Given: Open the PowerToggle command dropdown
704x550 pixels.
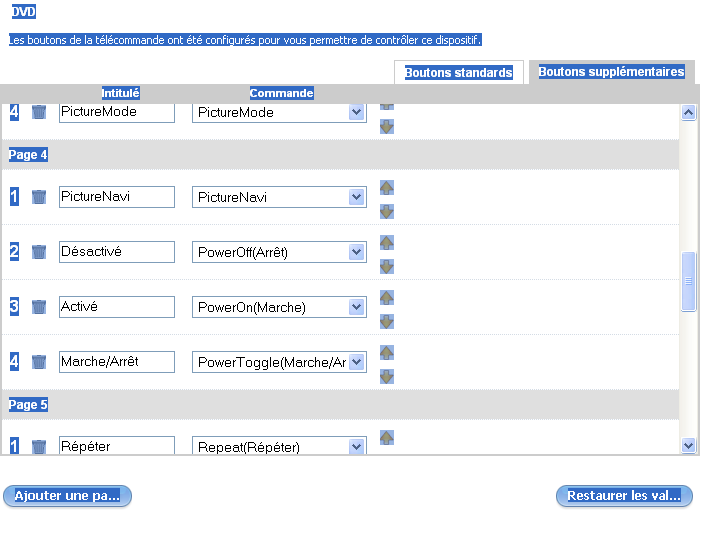Looking at the screenshot, I should (357, 362).
